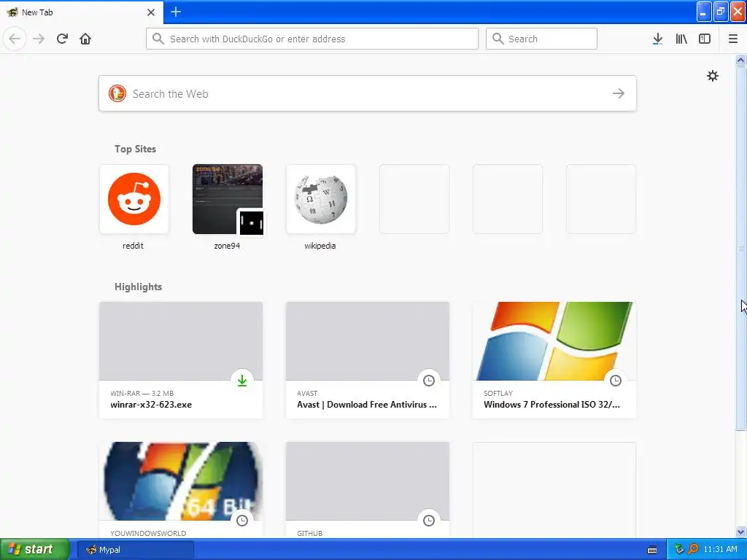Click clock badge on GitHub card
The image size is (747, 560).
pyautogui.click(x=429, y=521)
